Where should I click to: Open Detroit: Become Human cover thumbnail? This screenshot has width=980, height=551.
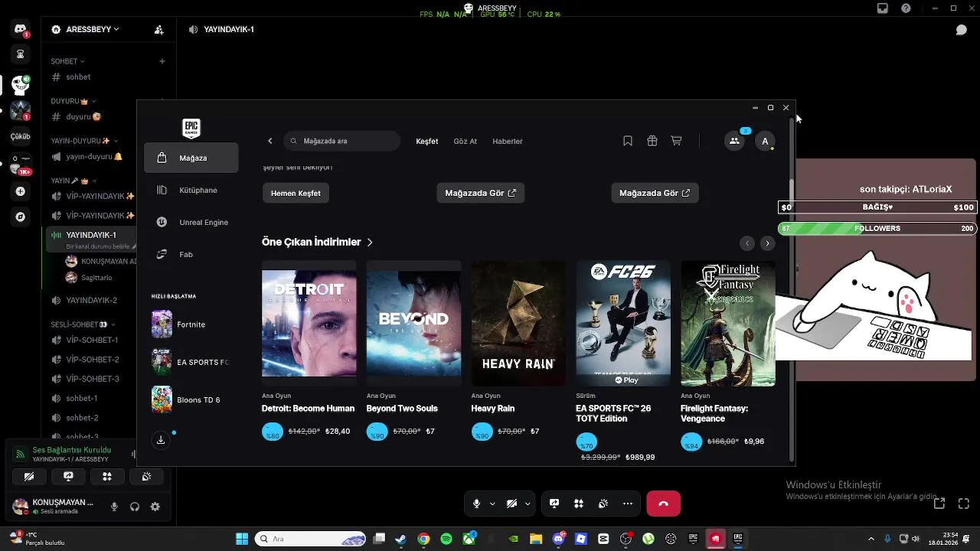(x=309, y=323)
